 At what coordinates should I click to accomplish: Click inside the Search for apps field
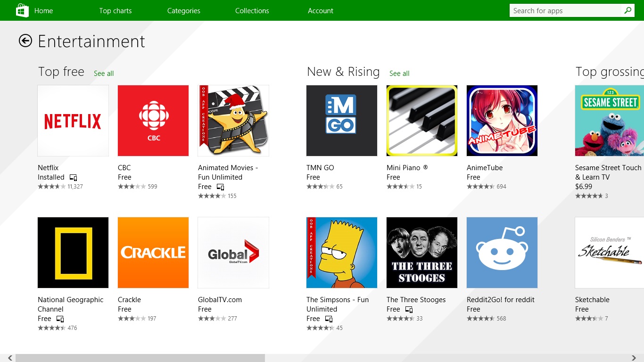566,10
